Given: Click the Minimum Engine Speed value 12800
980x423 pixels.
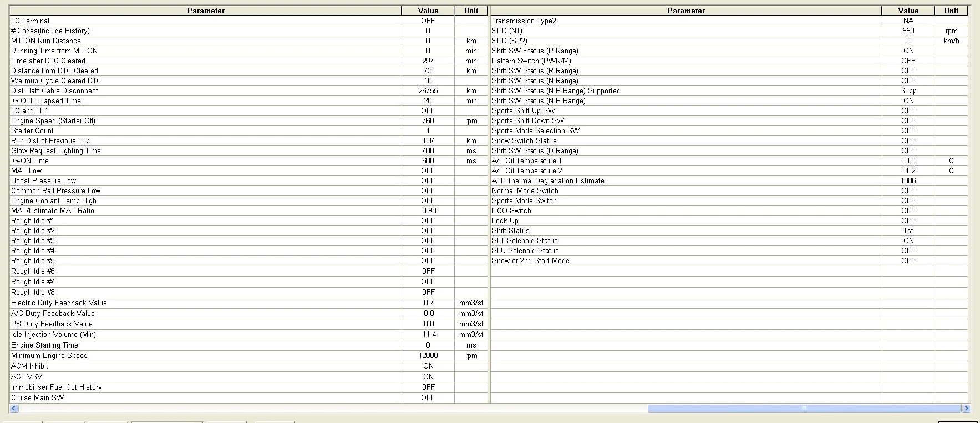Looking at the screenshot, I should click(x=428, y=355).
